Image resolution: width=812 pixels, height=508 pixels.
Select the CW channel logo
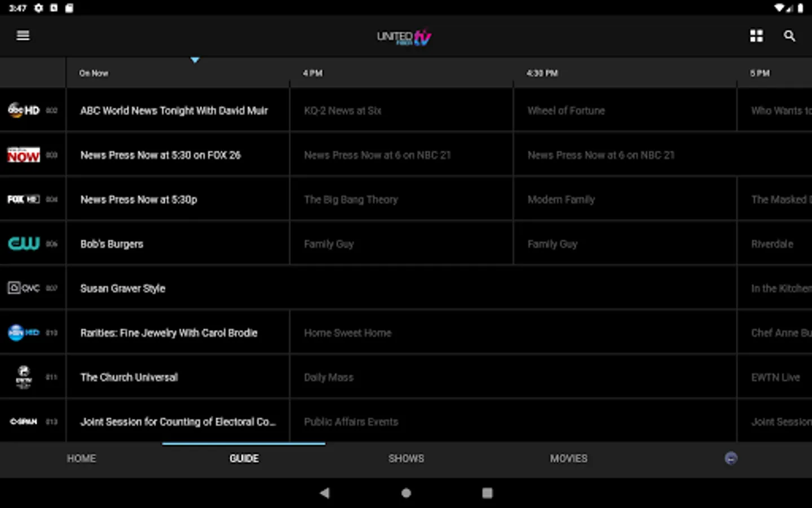click(24, 243)
